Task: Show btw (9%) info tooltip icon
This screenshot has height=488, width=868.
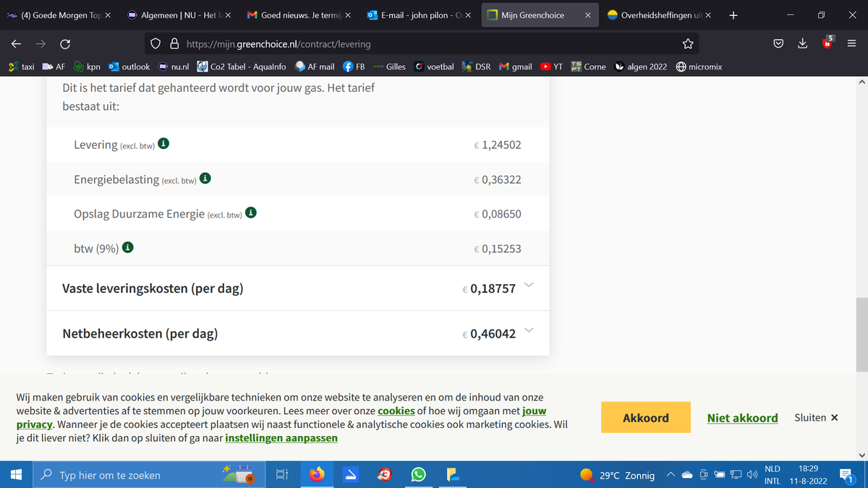Action: pos(128,248)
